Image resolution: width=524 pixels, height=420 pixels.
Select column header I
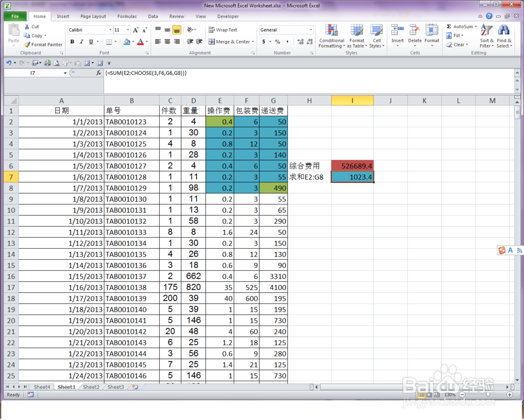352,101
